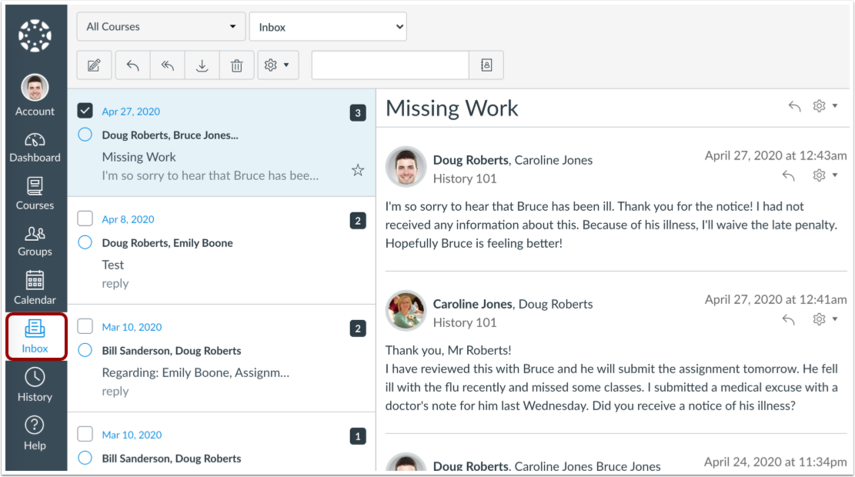855x477 pixels.
Task: Click History 101 under Caroline Jones message
Action: tap(465, 323)
